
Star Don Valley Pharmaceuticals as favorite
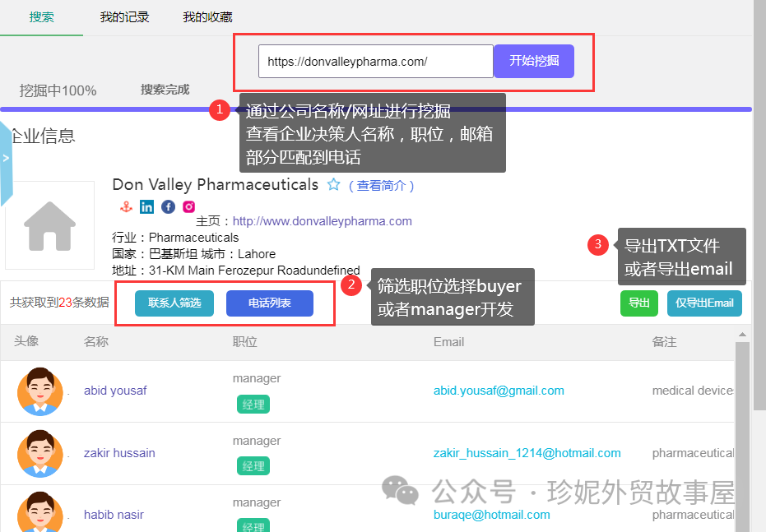[x=334, y=184]
